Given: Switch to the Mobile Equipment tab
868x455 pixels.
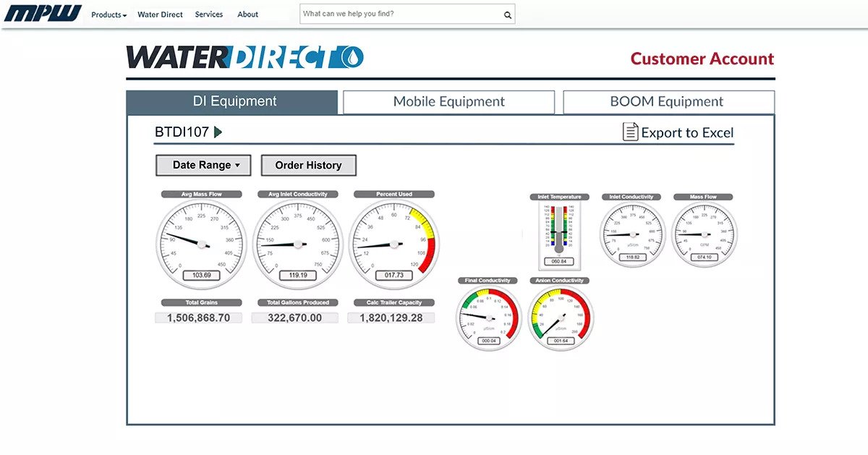Looking at the screenshot, I should coord(448,102).
